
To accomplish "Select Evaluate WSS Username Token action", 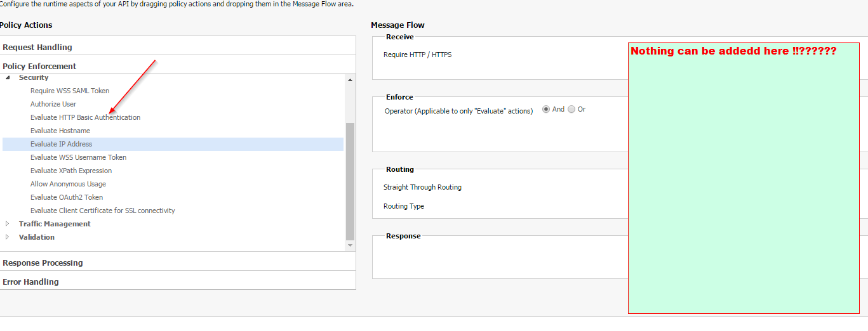I will tap(79, 157).
